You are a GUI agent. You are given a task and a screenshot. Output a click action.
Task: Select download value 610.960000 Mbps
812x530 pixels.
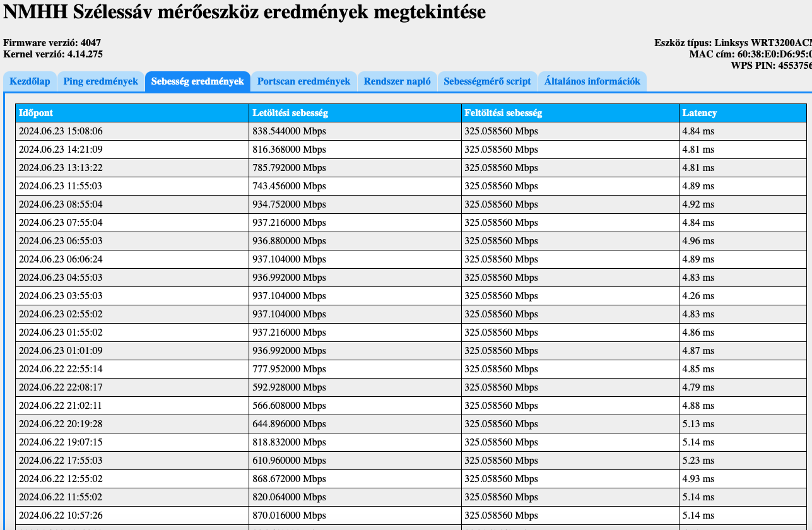point(289,461)
